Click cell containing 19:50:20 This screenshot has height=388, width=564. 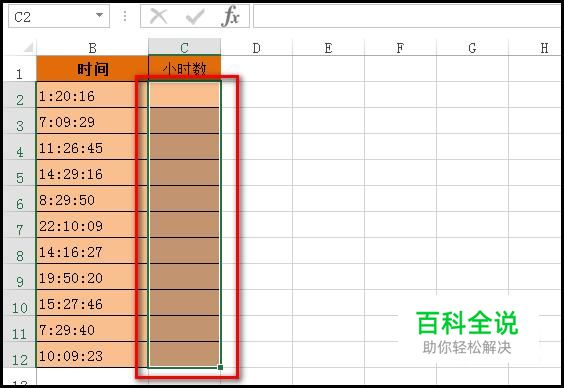pos(92,277)
